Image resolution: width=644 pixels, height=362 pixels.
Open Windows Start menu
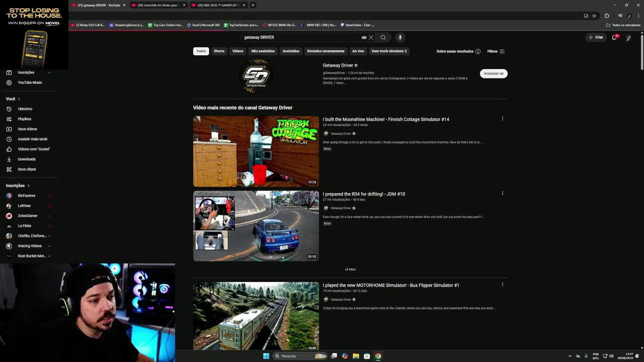pos(266,356)
